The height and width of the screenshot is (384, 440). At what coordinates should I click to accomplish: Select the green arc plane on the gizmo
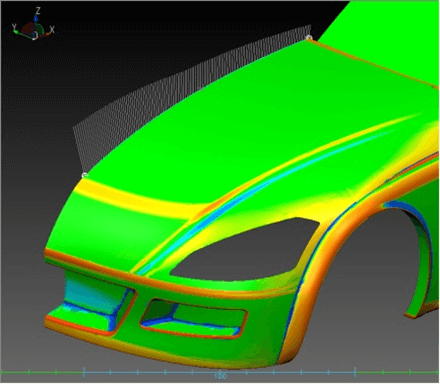40,29
